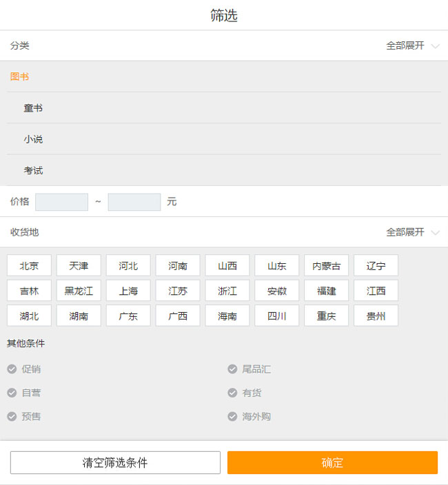Choose the 小说 subcategory
This screenshot has height=485, width=448.
(33, 139)
